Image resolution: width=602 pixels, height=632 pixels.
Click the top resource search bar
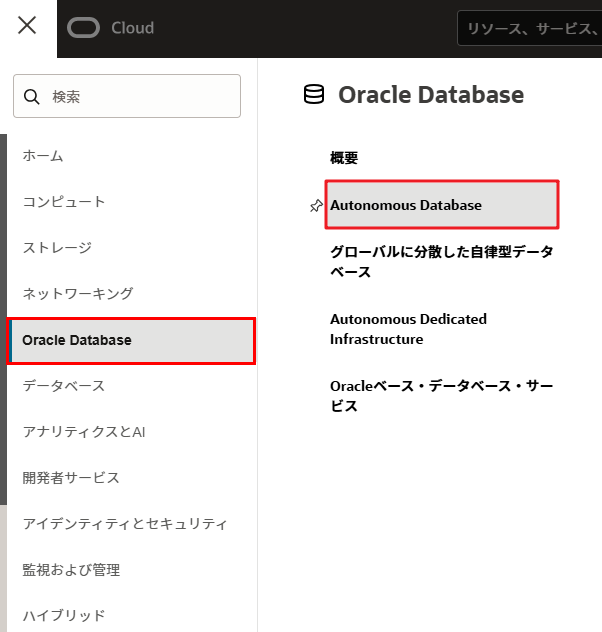tap(528, 29)
